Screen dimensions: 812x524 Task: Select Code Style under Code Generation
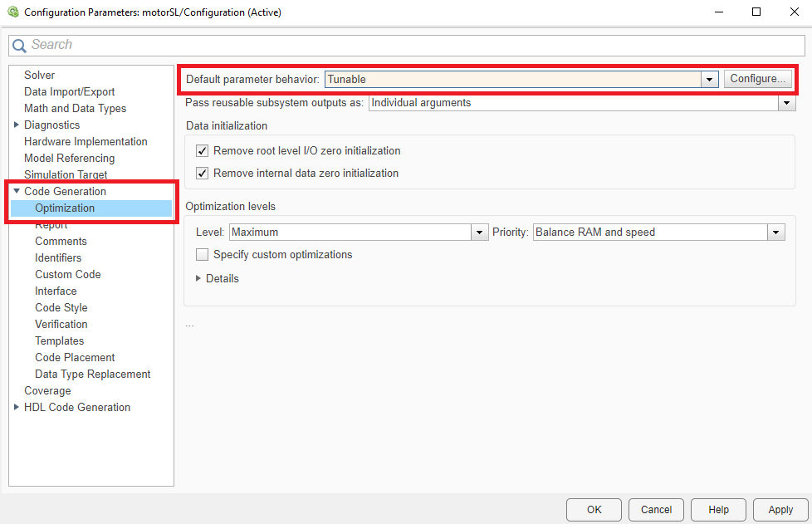61,308
